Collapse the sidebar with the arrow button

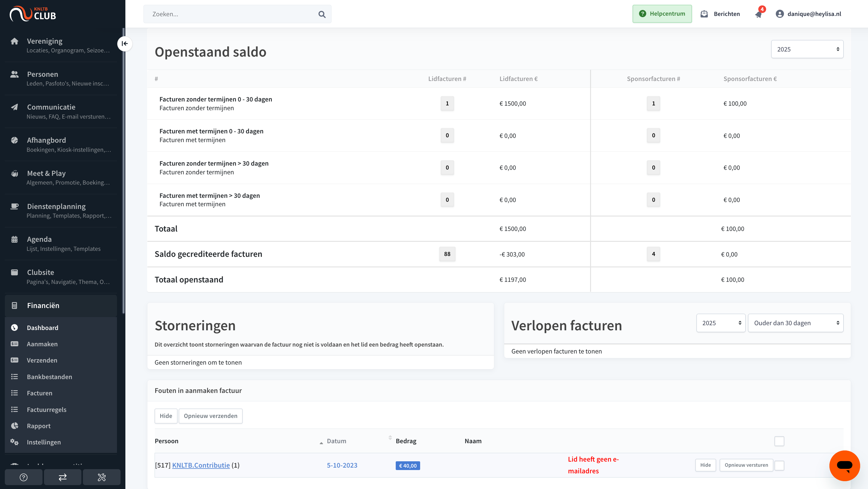[x=125, y=43]
